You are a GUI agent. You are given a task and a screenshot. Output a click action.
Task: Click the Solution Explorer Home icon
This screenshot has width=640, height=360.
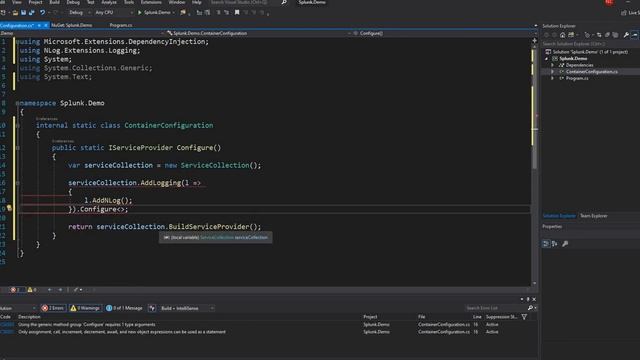point(562,35)
